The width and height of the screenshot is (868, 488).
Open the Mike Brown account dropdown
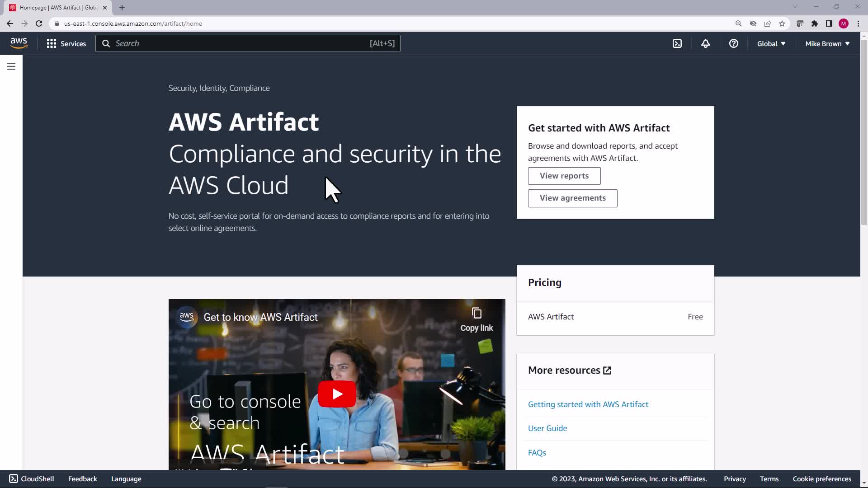pos(827,43)
